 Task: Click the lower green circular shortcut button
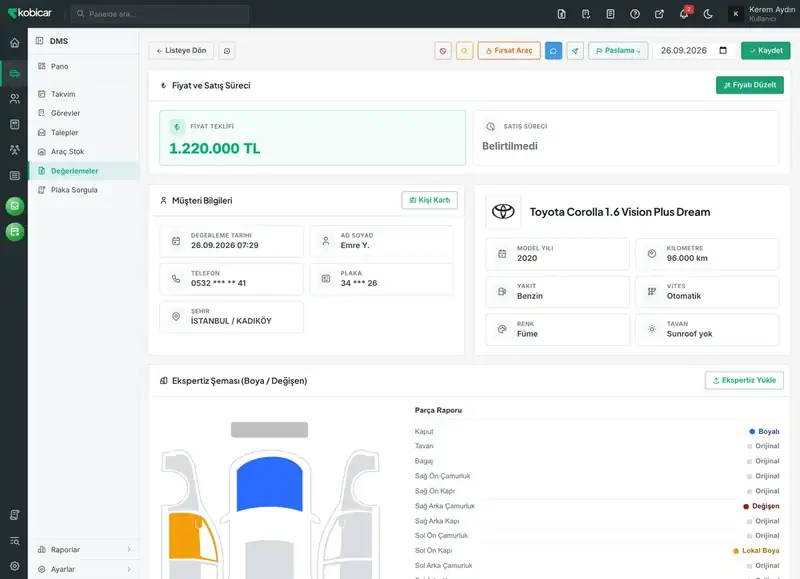[x=15, y=232]
